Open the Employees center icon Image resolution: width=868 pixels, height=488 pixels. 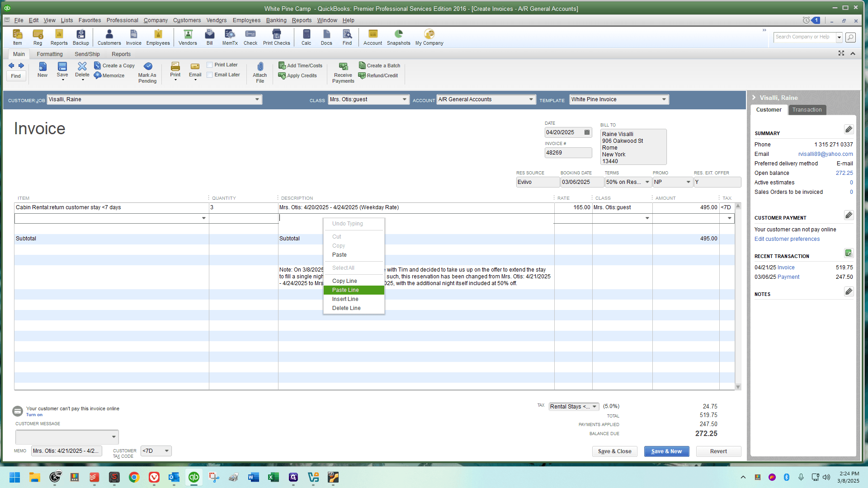click(158, 37)
